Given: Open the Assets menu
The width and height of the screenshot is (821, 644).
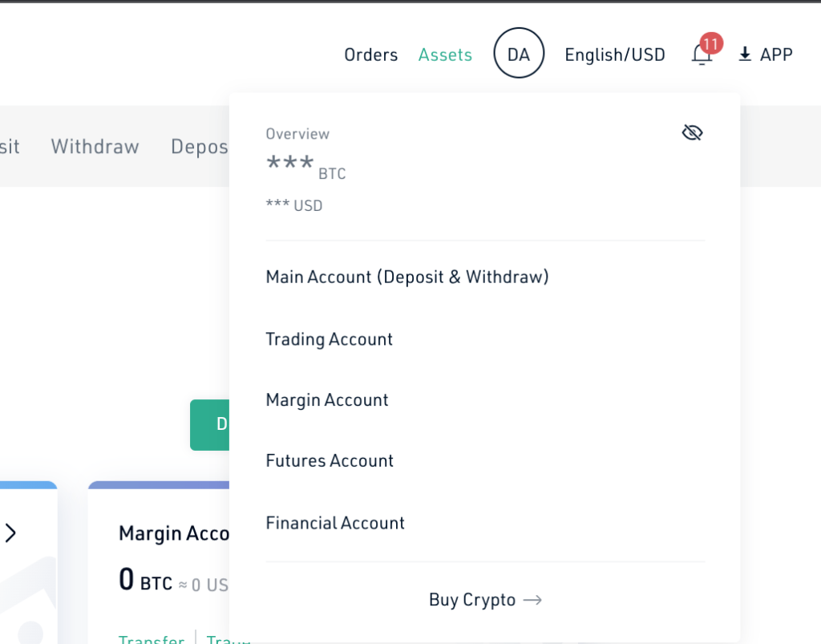Looking at the screenshot, I should tap(445, 55).
